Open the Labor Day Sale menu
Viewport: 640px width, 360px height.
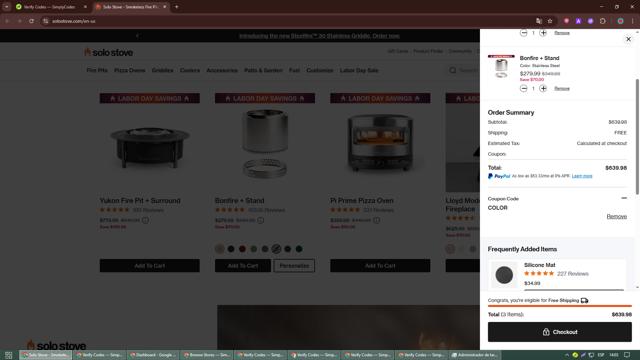(359, 70)
